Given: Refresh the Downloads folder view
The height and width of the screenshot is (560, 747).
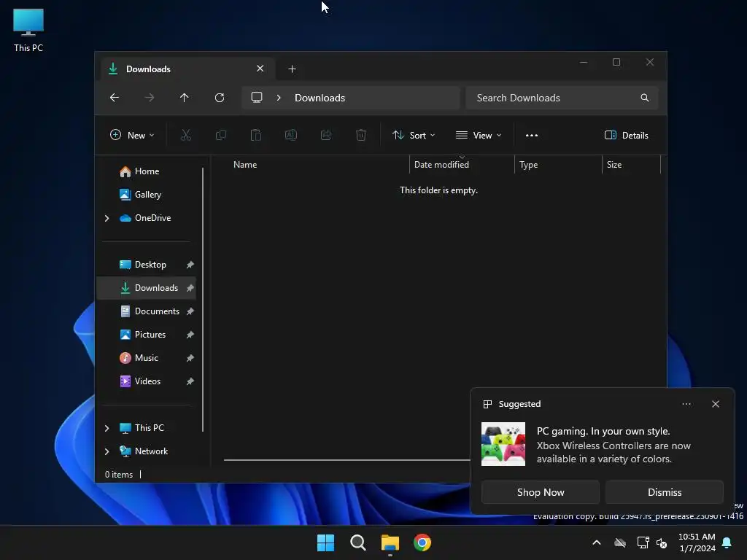Looking at the screenshot, I should pos(219,98).
